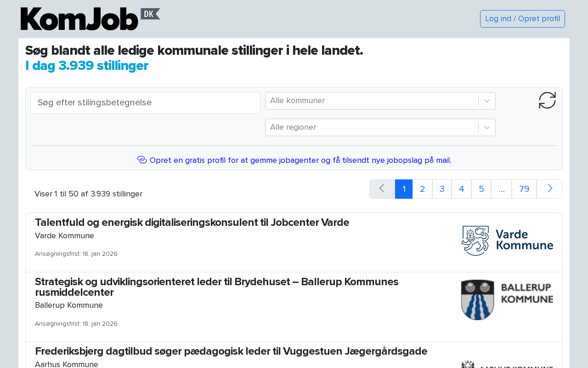Expand regioner list via chevron arrow
Image resolution: width=588 pixels, height=368 pixels.
click(x=487, y=127)
